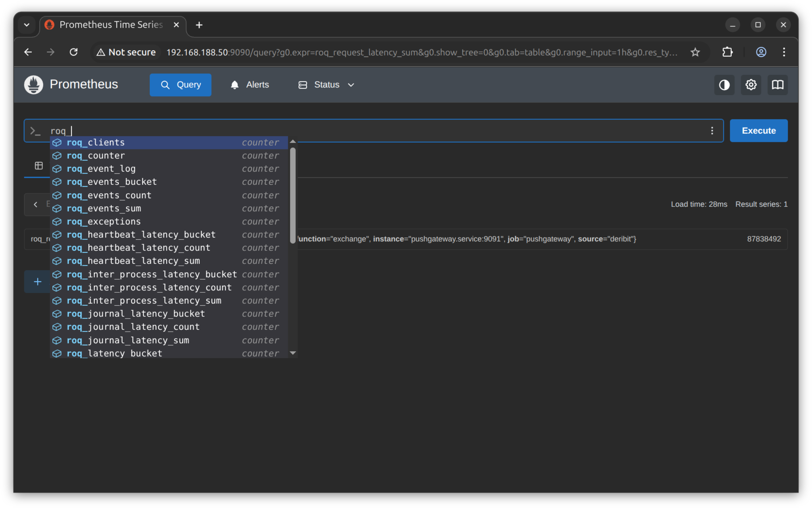Open the settings gear menu

click(751, 85)
